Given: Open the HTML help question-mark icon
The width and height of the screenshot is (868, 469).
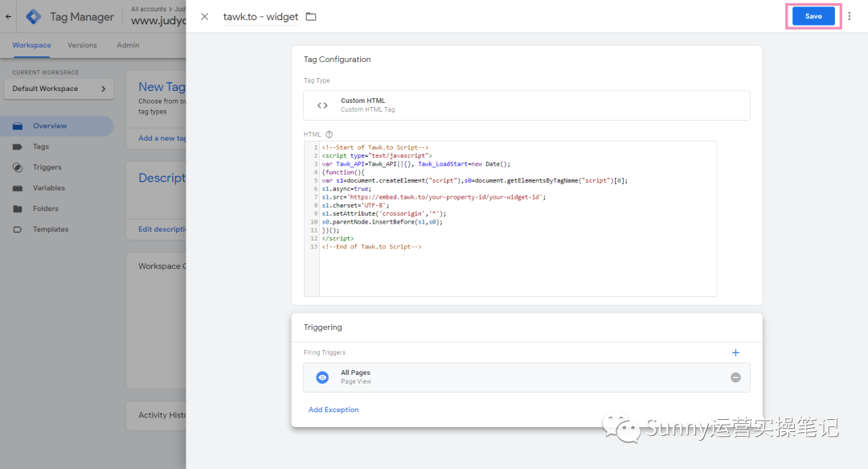Looking at the screenshot, I should [329, 134].
